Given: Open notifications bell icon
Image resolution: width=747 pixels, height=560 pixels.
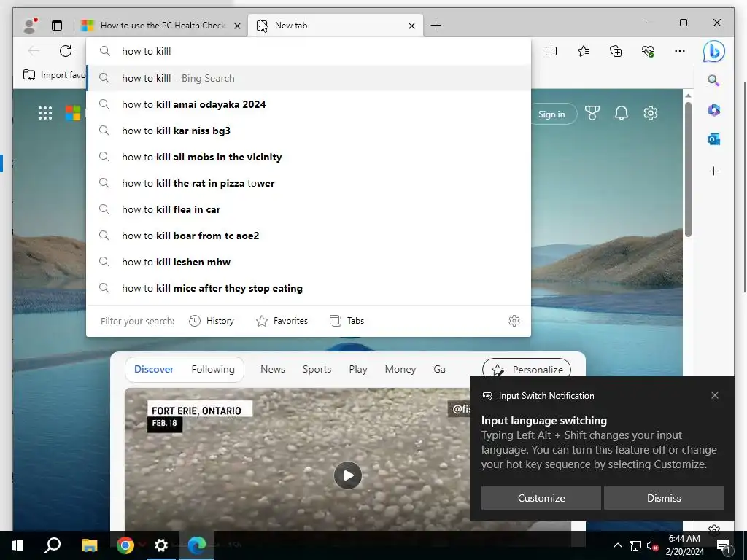Looking at the screenshot, I should click(x=622, y=113).
